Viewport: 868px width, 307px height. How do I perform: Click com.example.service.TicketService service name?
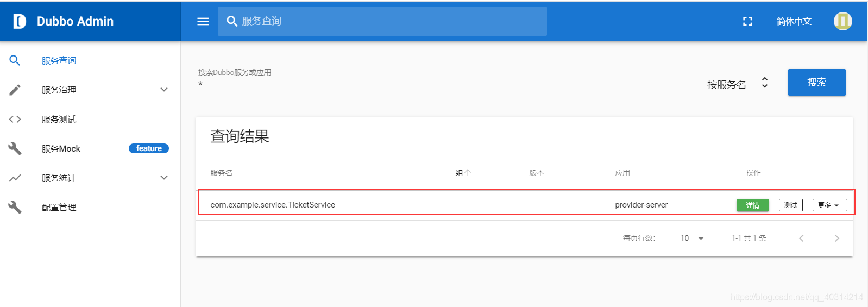(x=273, y=205)
